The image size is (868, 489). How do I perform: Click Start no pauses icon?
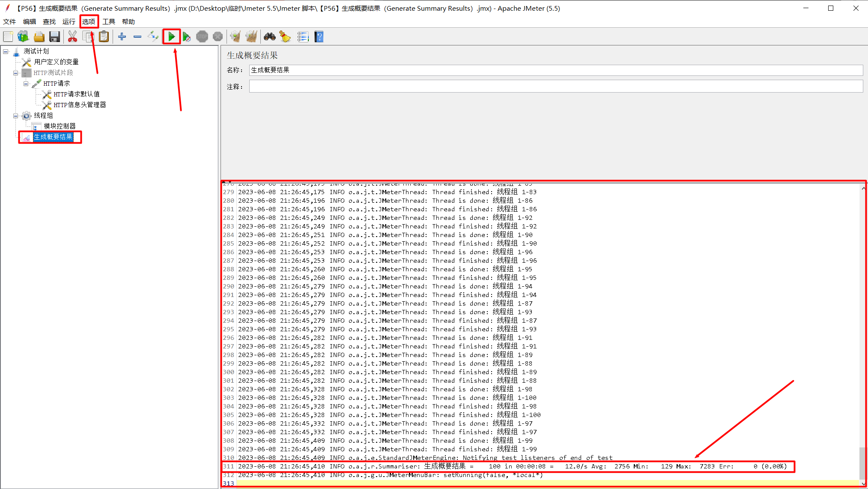187,37
